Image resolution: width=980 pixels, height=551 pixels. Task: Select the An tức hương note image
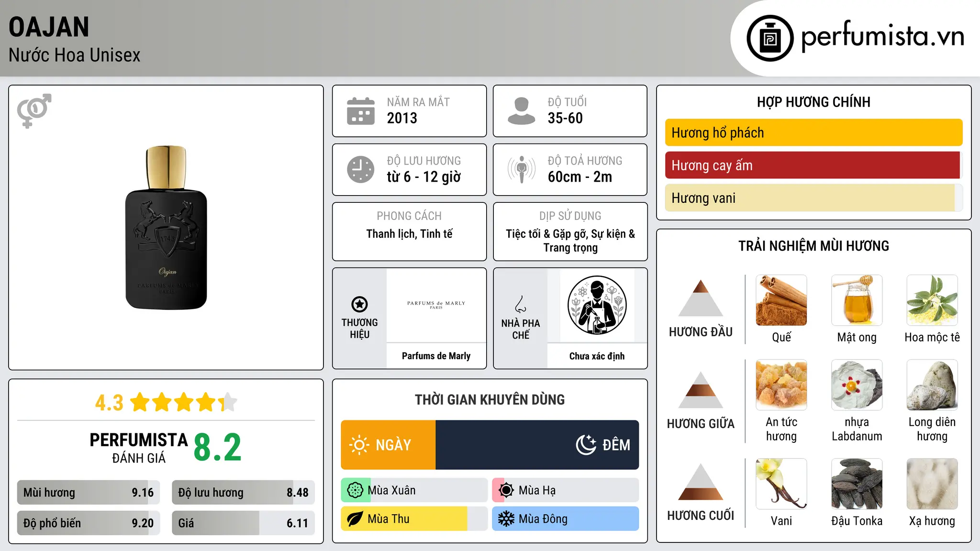click(781, 385)
